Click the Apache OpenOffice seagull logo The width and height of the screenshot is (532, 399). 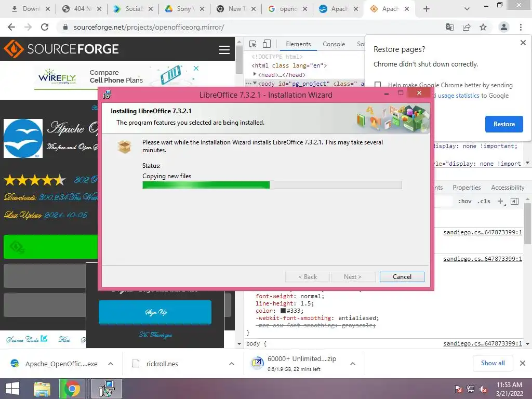23,138
